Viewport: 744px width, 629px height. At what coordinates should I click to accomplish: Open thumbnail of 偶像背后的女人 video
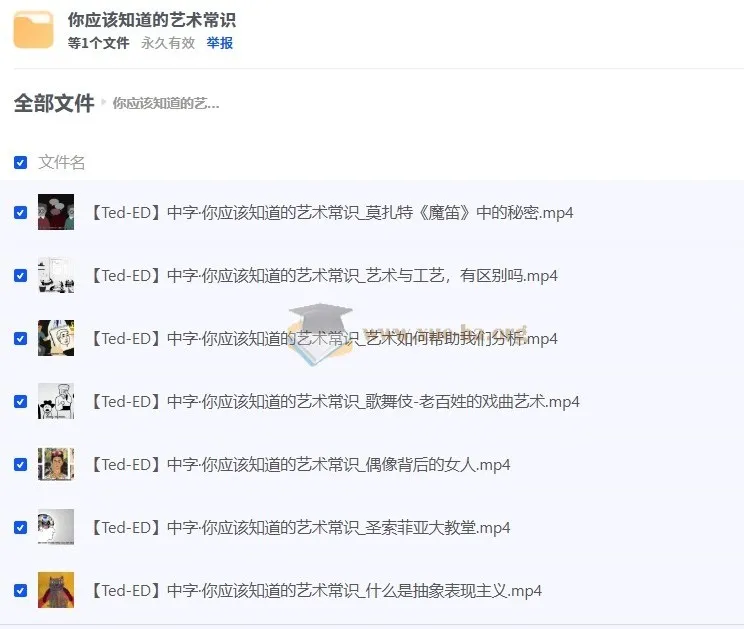(x=56, y=464)
